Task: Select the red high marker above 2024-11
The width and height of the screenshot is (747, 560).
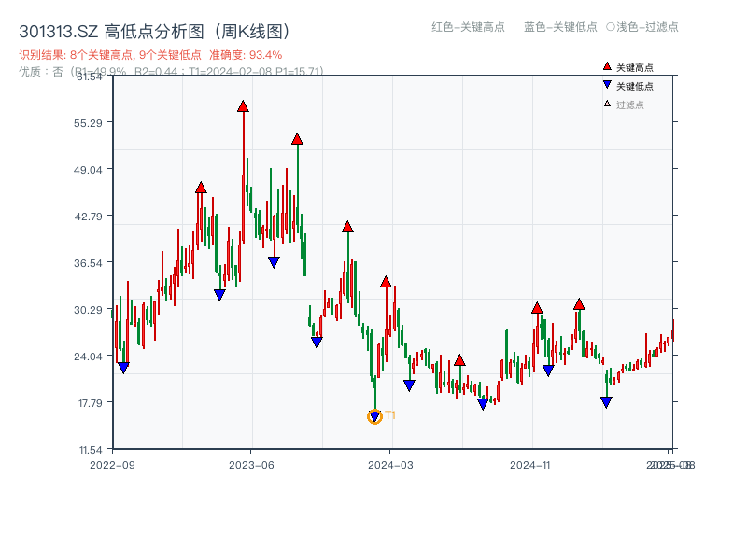Action: [x=537, y=306]
